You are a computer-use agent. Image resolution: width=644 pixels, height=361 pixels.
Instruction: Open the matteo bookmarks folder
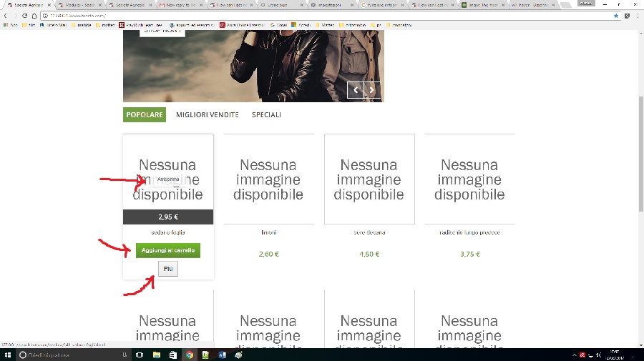tap(105, 25)
